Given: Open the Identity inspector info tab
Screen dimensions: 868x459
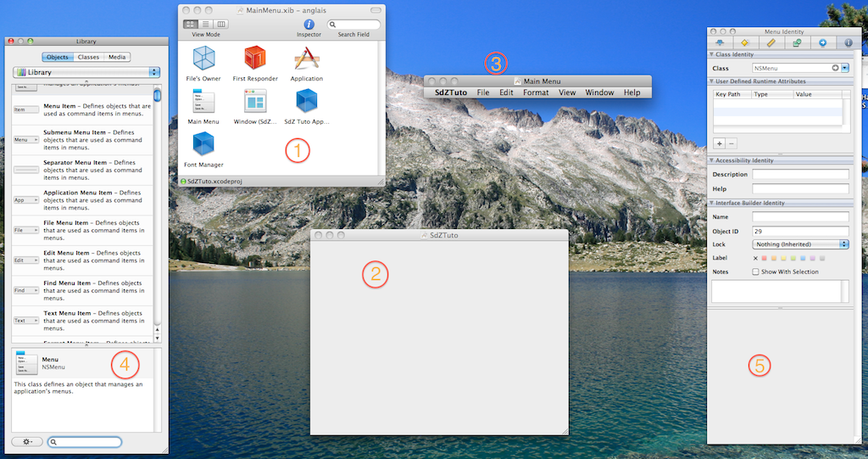Looking at the screenshot, I should 848,42.
